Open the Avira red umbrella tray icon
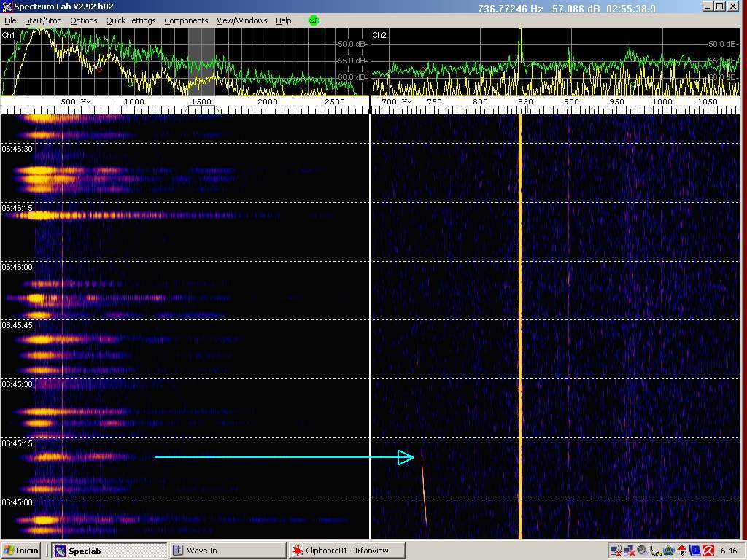 click(708, 551)
